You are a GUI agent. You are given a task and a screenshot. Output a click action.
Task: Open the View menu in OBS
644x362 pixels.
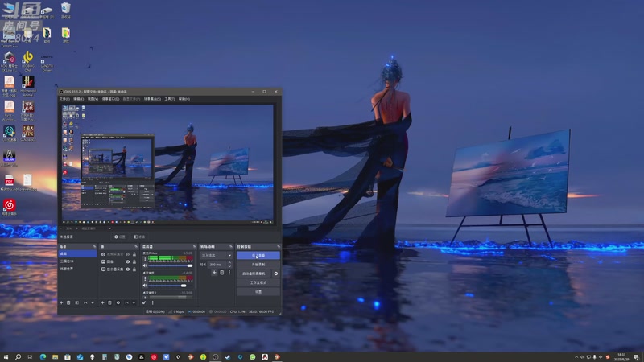[93, 99]
